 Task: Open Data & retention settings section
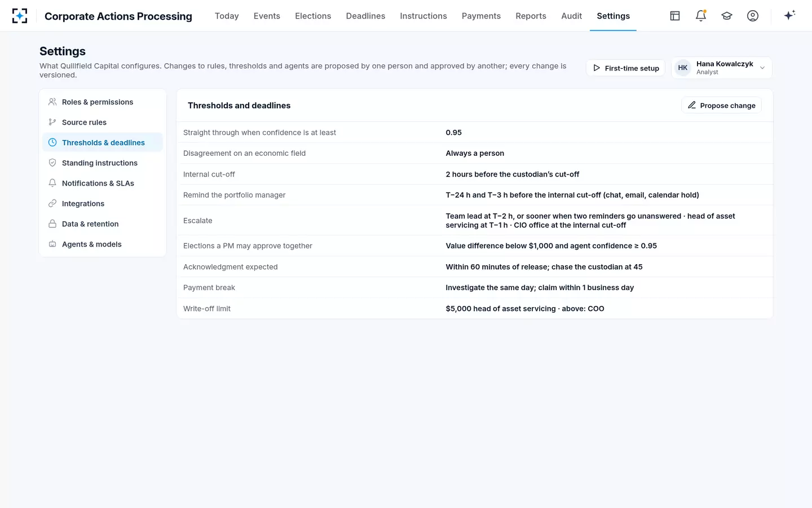pyautogui.click(x=103, y=224)
